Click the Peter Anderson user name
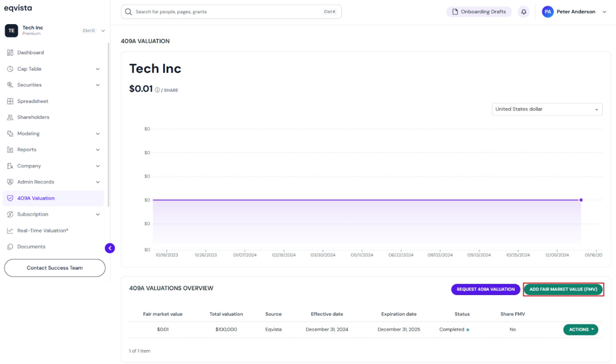616x364 pixels. pos(576,12)
